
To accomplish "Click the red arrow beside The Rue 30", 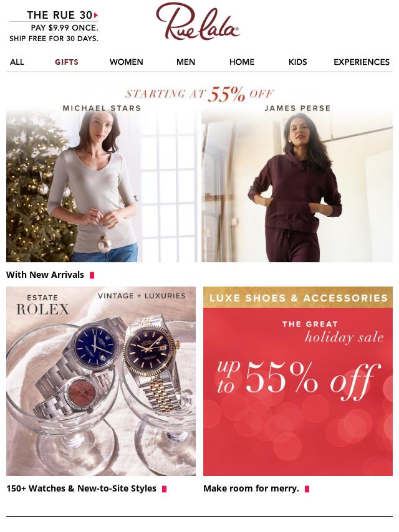I will coord(96,15).
